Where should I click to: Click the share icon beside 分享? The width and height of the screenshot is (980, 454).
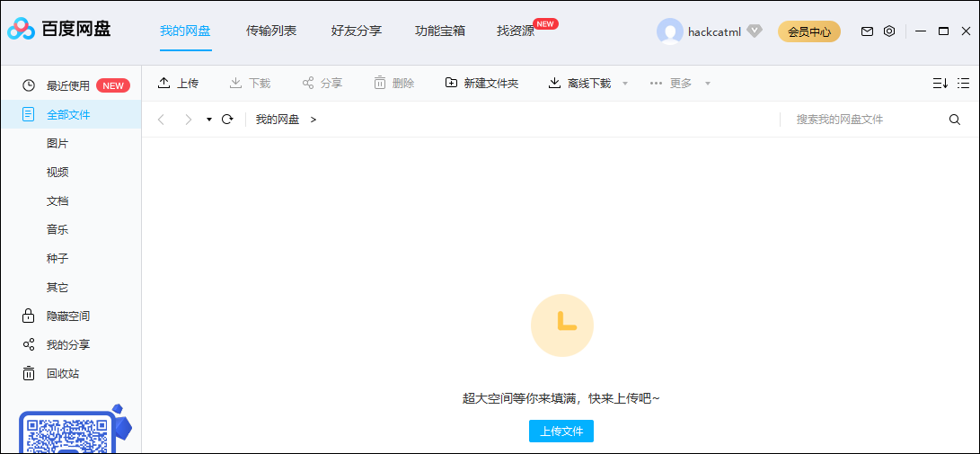tap(307, 83)
